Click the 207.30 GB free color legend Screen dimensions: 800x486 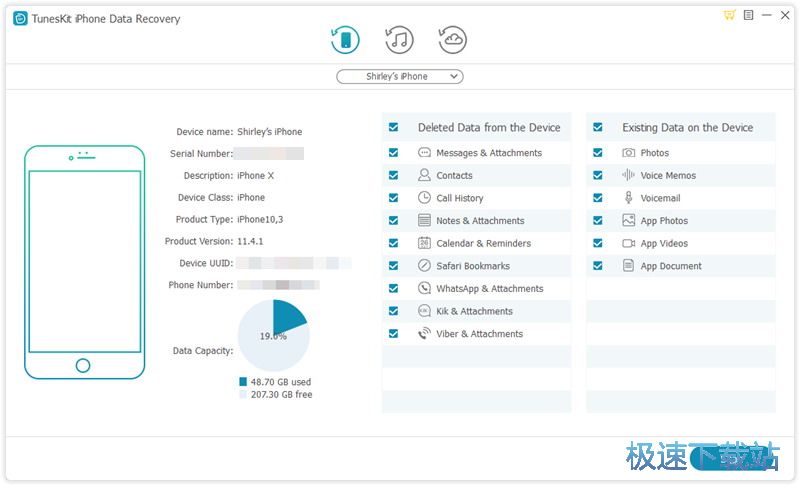point(243,394)
